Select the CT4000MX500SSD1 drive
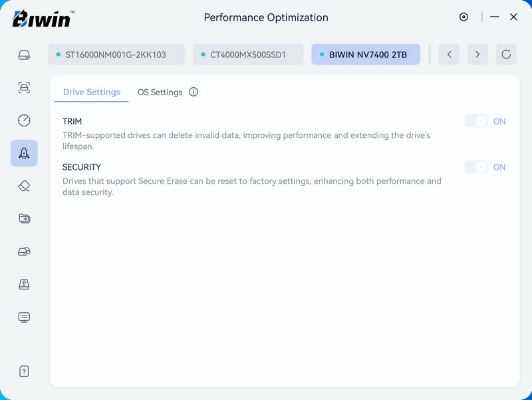Viewport: 532px width, 400px height. click(x=247, y=55)
